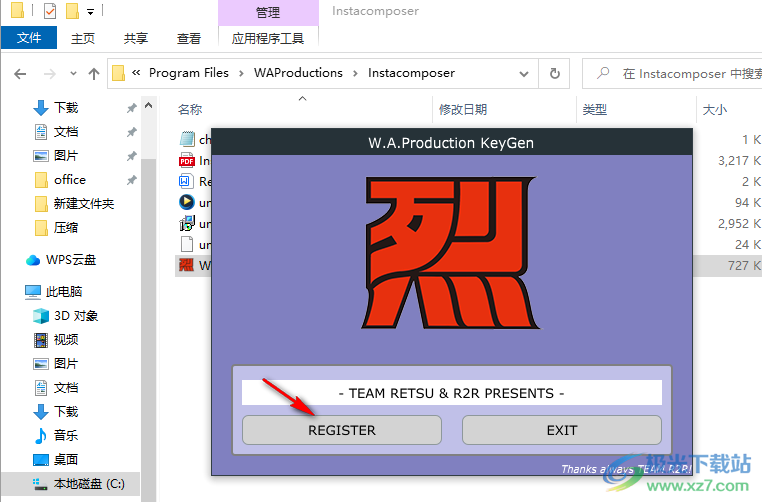The width and height of the screenshot is (762, 502).
Task: Open the 文件 menu tab
Action: point(29,38)
